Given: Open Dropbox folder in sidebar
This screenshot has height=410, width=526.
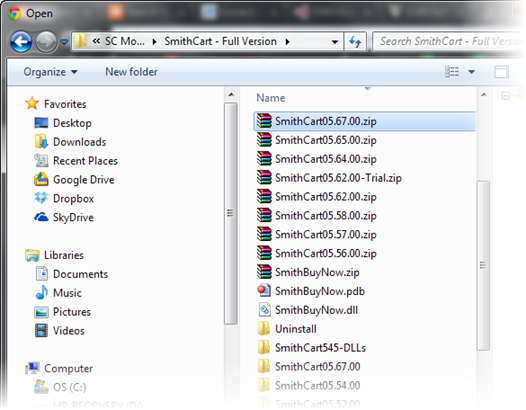Looking at the screenshot, I should (64, 198).
